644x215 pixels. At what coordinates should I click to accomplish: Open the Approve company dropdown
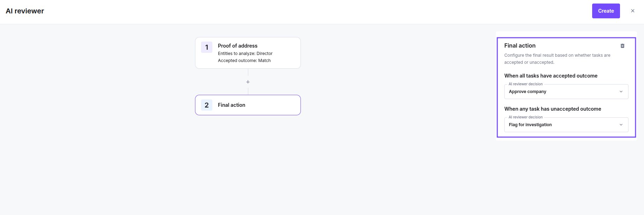566,92
